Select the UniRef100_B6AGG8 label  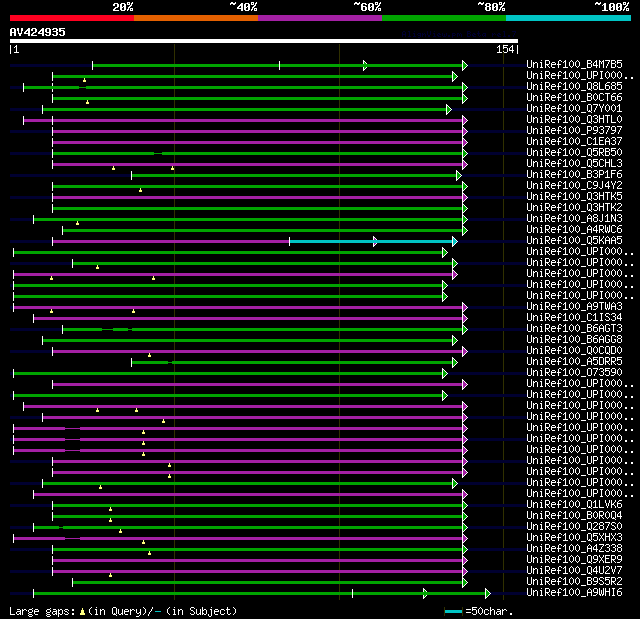(x=574, y=339)
